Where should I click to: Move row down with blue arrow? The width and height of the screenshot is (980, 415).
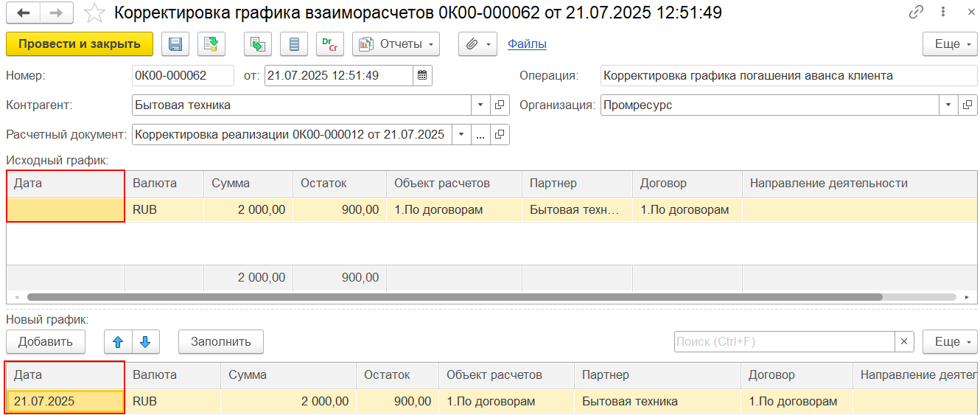click(145, 341)
